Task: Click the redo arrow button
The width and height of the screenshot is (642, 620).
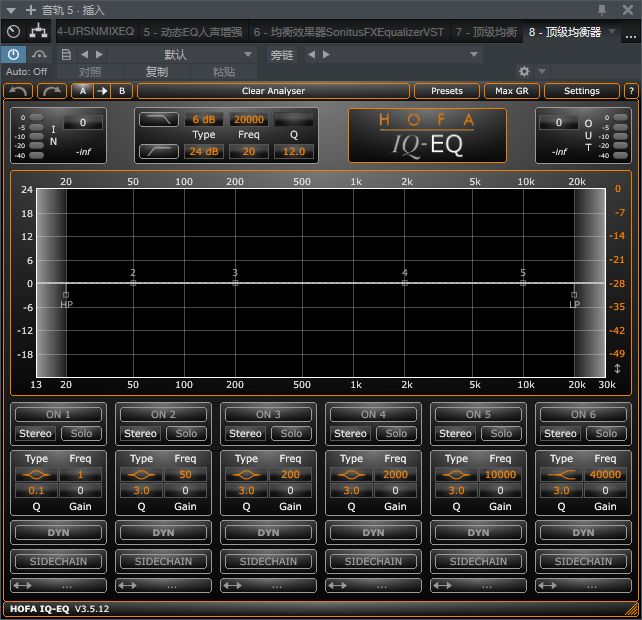Action: pos(52,91)
